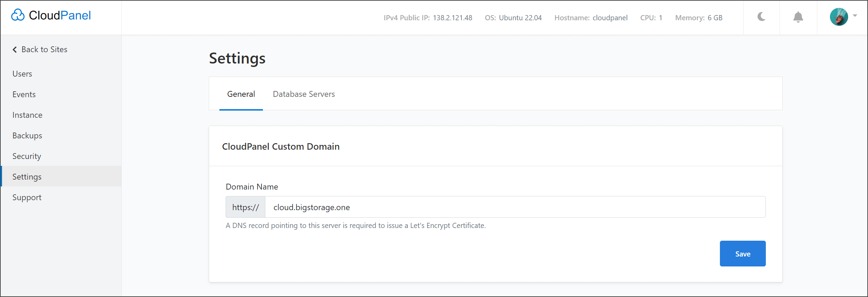868x297 pixels.
Task: Open Security in the sidebar
Action: point(27,156)
